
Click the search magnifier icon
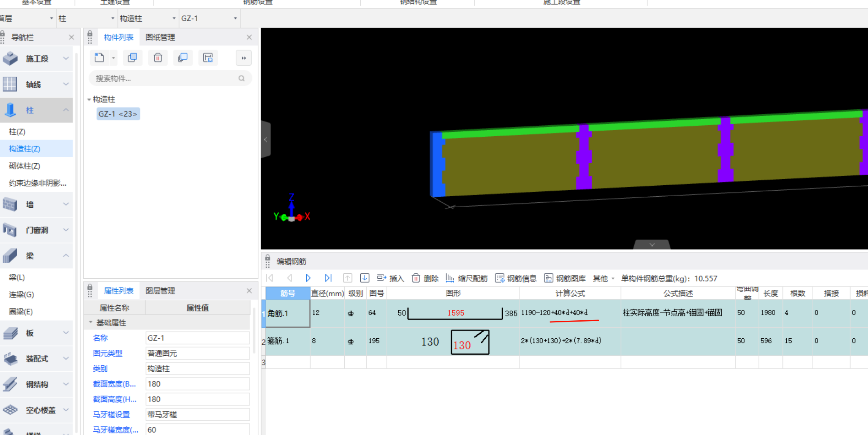[241, 78]
